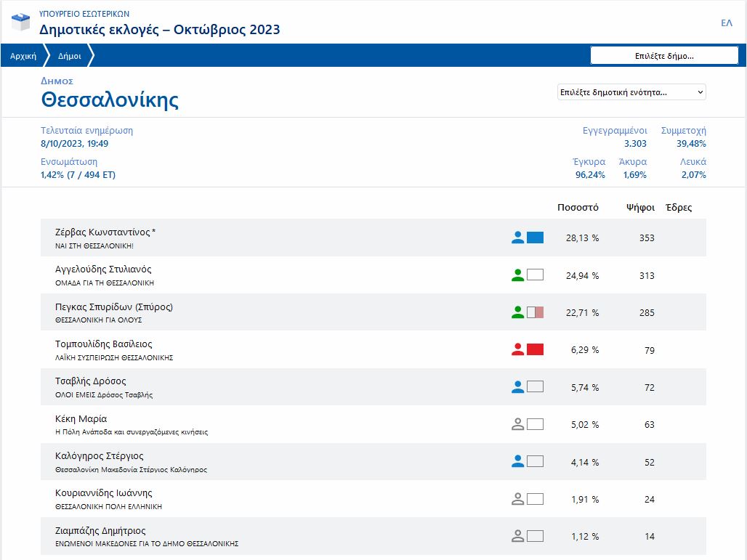Click the red color swatch beside Τομπουλίδης
This screenshot has height=560, width=747.
535,350
